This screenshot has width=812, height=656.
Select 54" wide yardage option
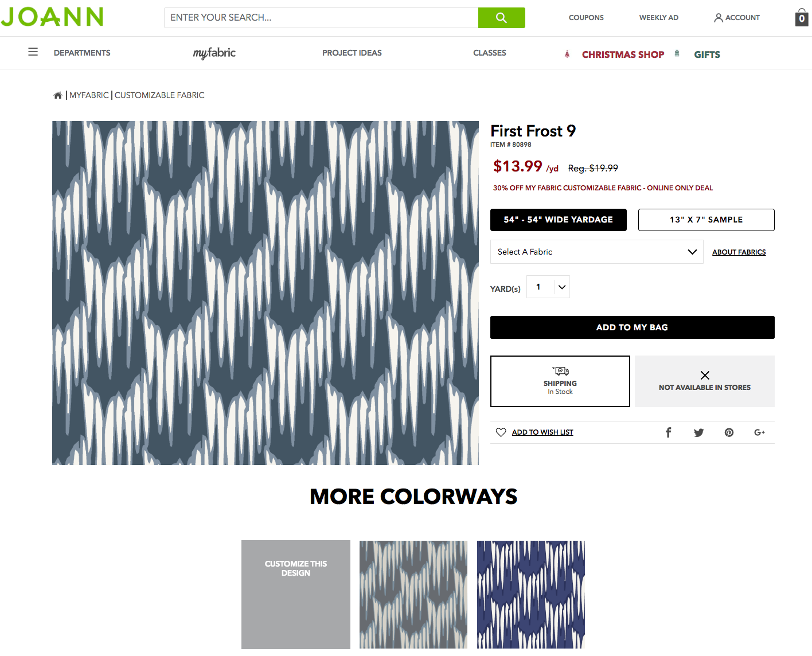559,220
